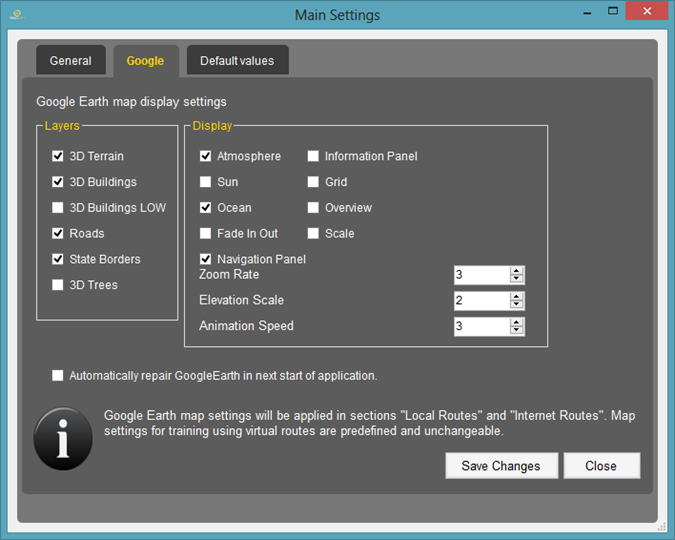The height and width of the screenshot is (540, 675).
Task: Enable the Overview checkbox
Action: (313, 208)
